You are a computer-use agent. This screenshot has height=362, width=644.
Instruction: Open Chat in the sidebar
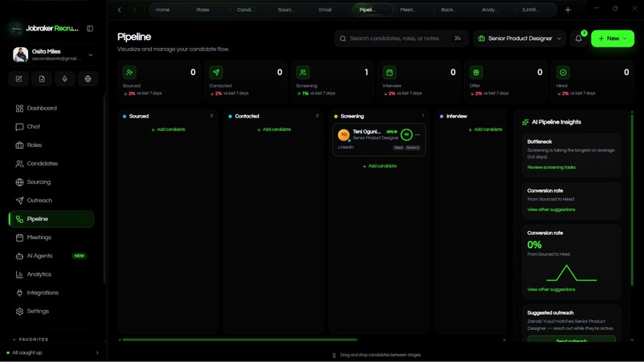(51, 126)
